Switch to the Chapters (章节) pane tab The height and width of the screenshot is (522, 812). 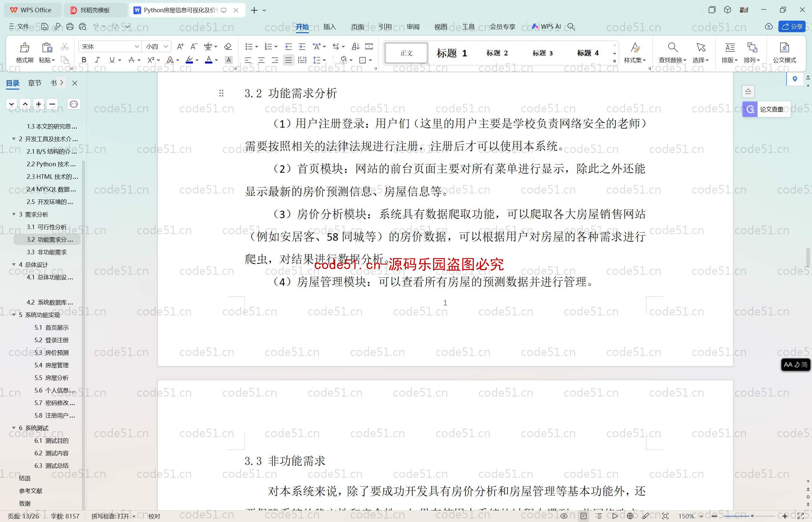tap(34, 83)
